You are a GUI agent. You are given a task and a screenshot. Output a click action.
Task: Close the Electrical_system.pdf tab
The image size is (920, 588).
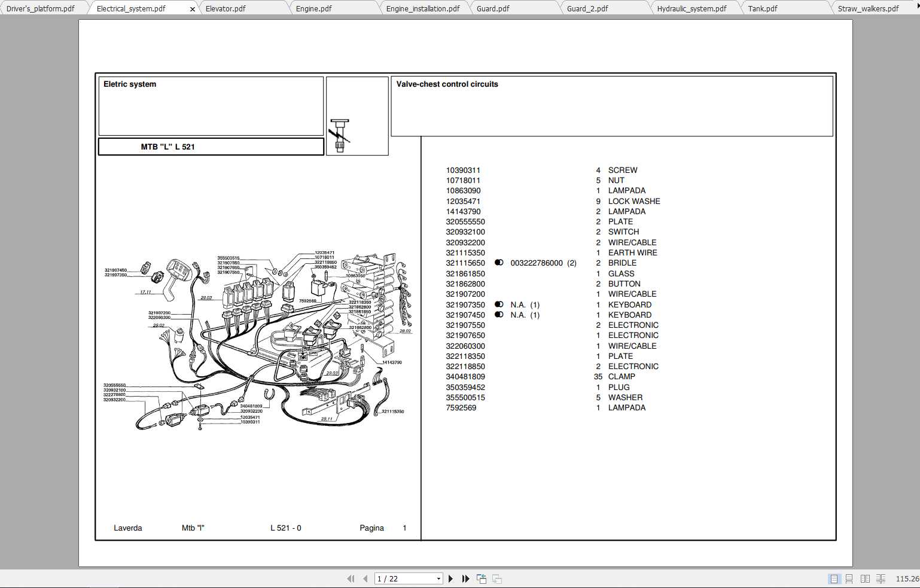coord(193,8)
